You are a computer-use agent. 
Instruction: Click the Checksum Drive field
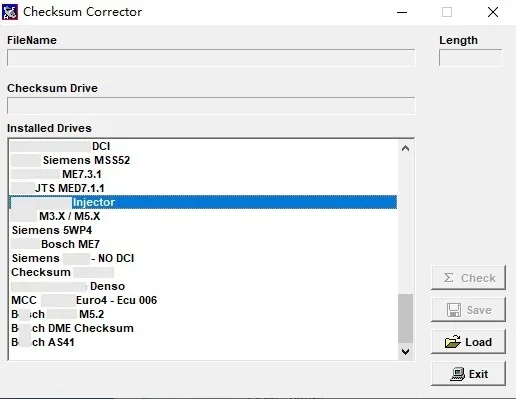coord(211,106)
